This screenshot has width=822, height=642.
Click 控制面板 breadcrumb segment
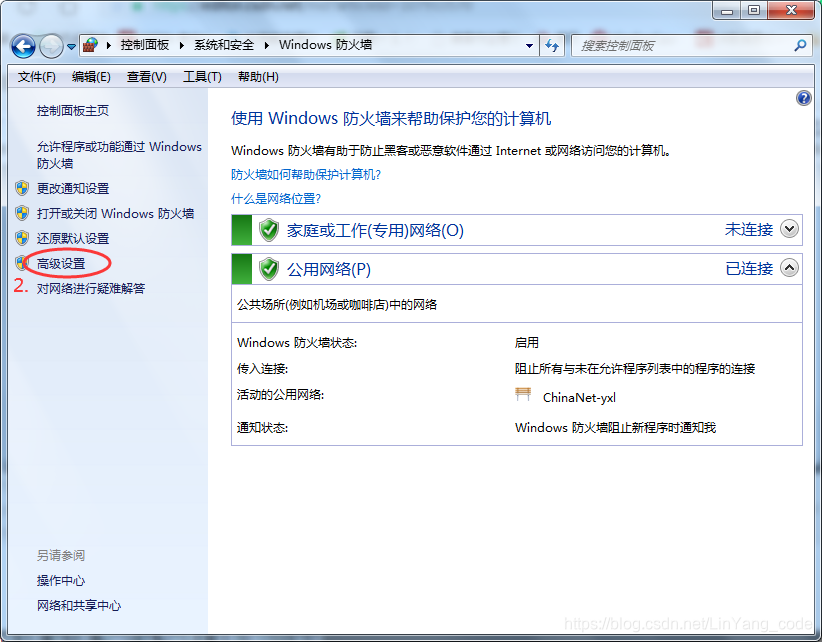tap(145, 45)
